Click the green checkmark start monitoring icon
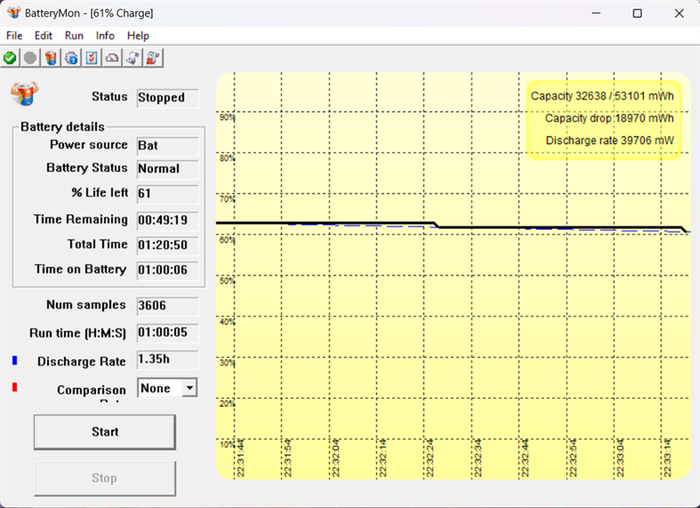The width and height of the screenshot is (700, 508). [10, 58]
